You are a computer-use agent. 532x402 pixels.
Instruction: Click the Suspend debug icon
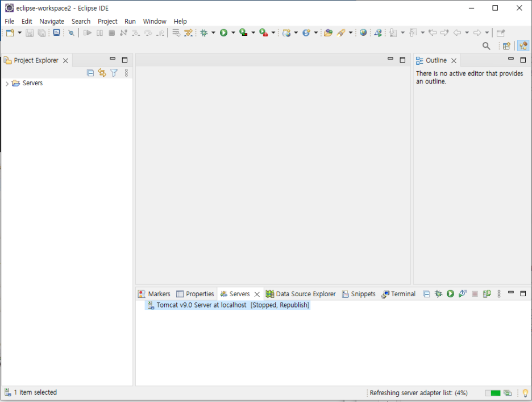pos(100,33)
